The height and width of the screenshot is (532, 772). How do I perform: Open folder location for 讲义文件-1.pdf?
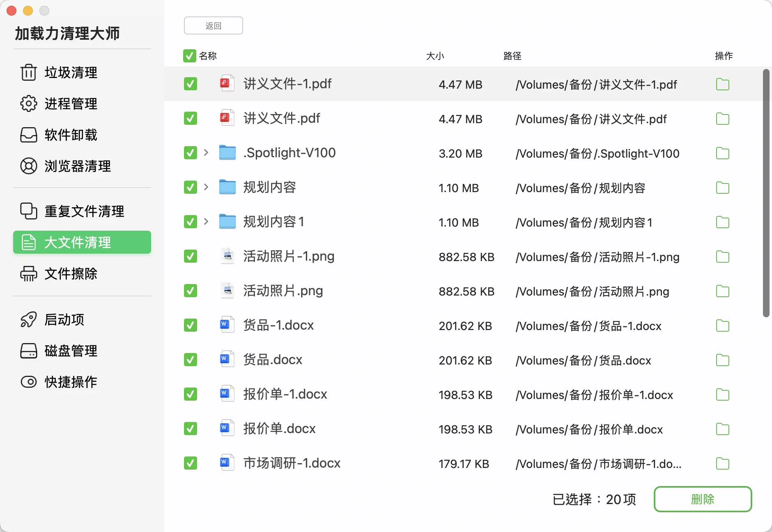722,84
